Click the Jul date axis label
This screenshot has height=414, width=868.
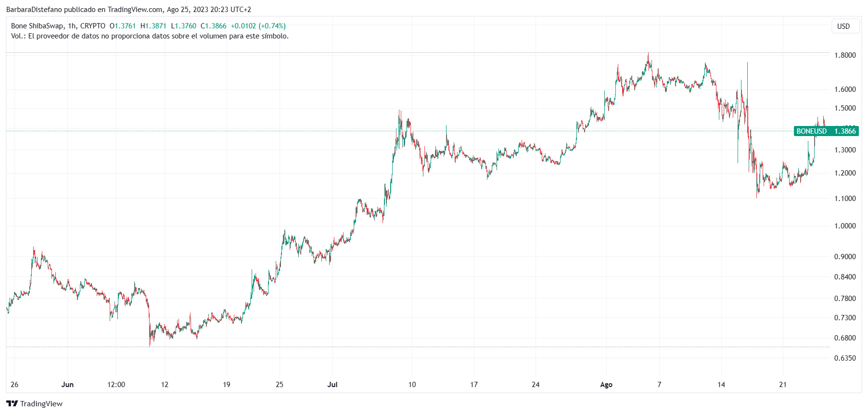[x=332, y=385]
